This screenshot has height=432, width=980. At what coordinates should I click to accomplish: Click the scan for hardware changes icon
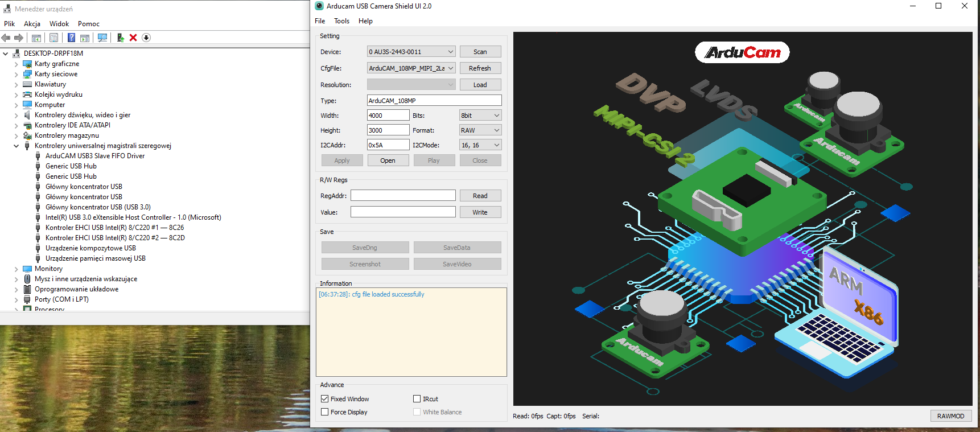pos(102,38)
